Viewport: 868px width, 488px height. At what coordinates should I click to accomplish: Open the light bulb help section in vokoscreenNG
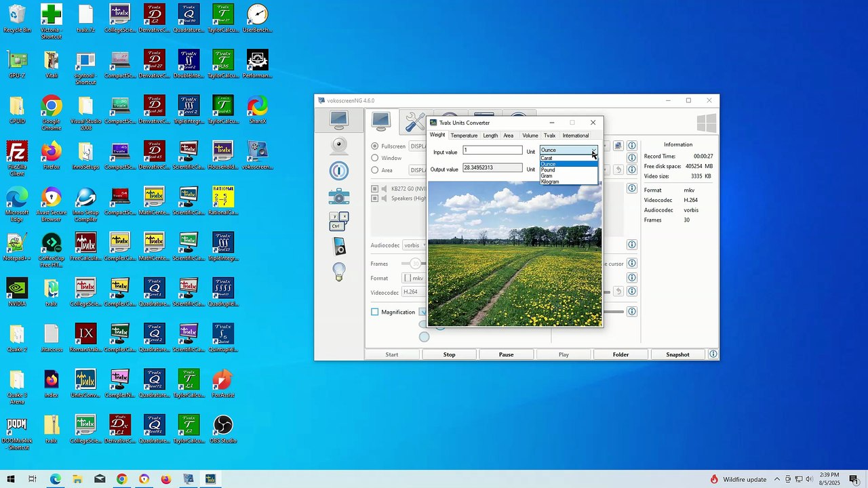pos(339,271)
